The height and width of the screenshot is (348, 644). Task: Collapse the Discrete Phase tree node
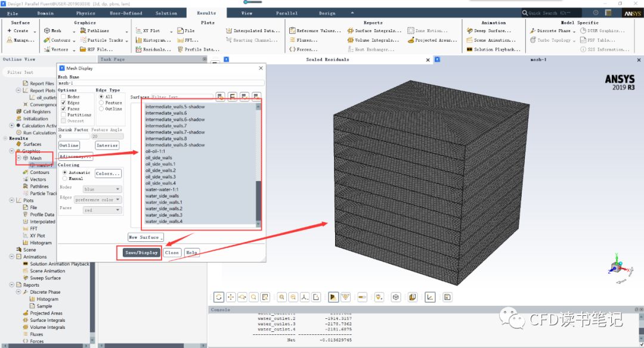coord(18,292)
